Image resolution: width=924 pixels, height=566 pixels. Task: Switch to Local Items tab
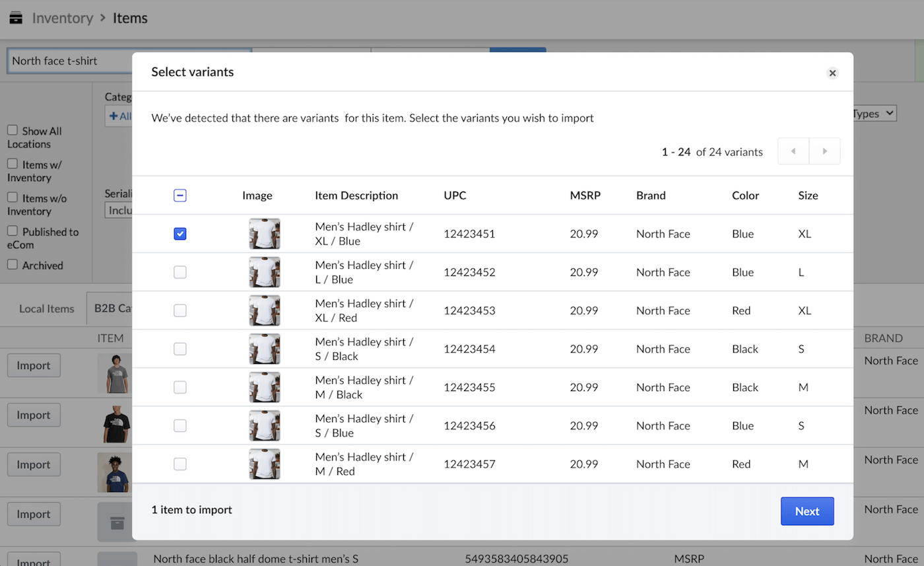tap(47, 308)
